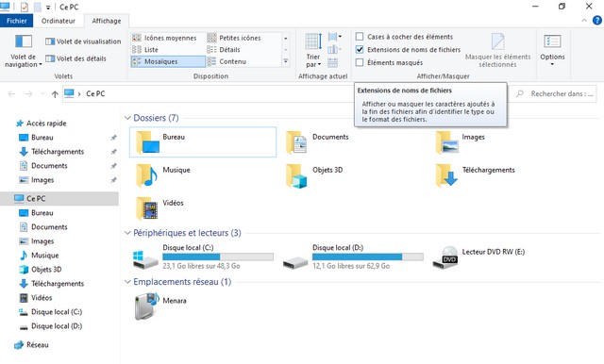This screenshot has width=604, height=364.
Task: Select Disque local (C:) drive tile
Action: click(x=203, y=257)
